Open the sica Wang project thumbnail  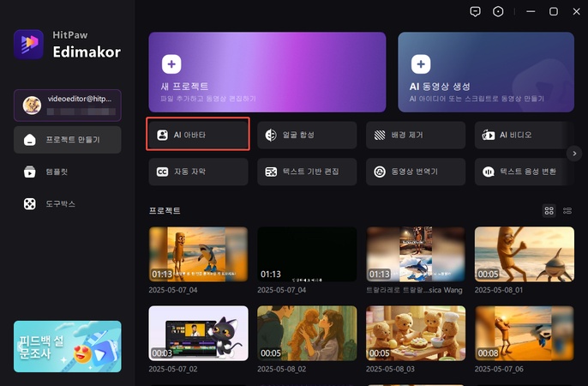416,254
